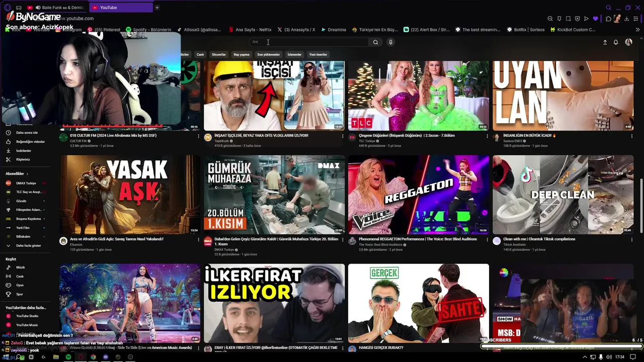644x362 pixels.
Task: Open Netflix 'Ana Sayfa' bookmark
Action: (x=250, y=30)
